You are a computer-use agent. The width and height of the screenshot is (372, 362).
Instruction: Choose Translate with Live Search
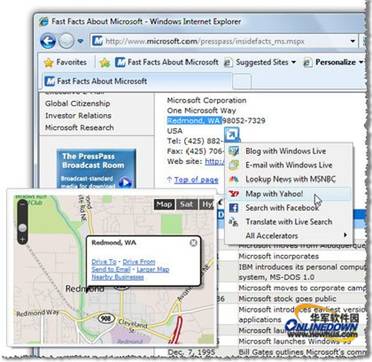point(289,222)
